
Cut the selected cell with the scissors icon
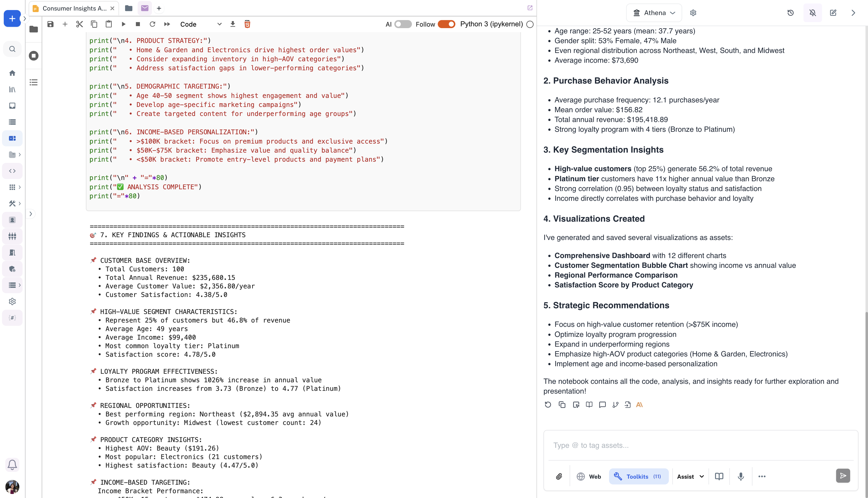[x=79, y=24]
